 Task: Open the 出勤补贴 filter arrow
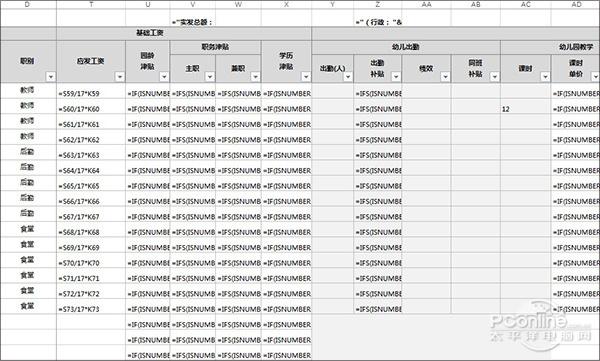(x=396, y=77)
